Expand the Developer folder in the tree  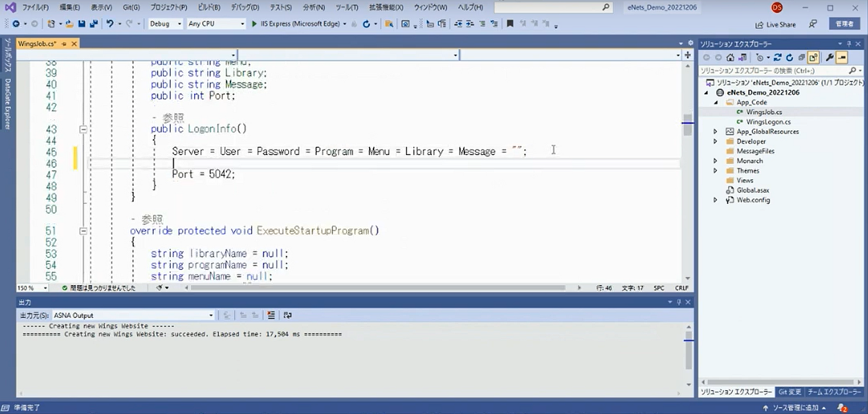pos(715,141)
